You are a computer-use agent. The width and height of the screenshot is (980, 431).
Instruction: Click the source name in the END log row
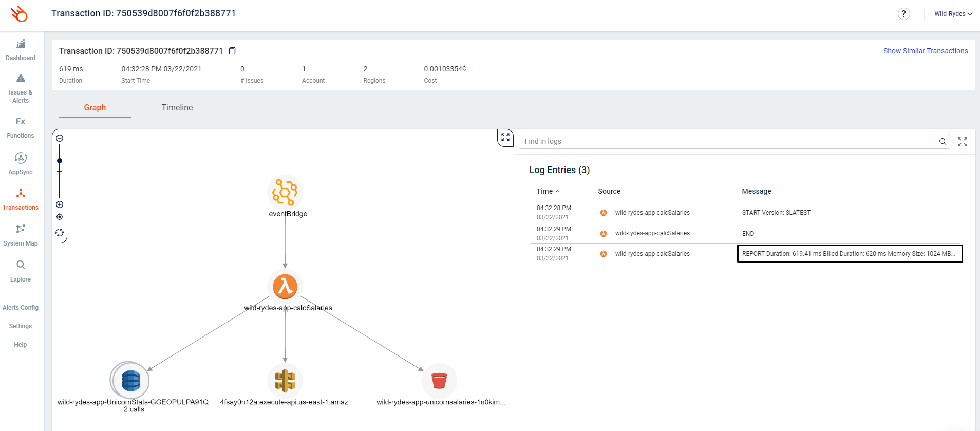click(652, 233)
